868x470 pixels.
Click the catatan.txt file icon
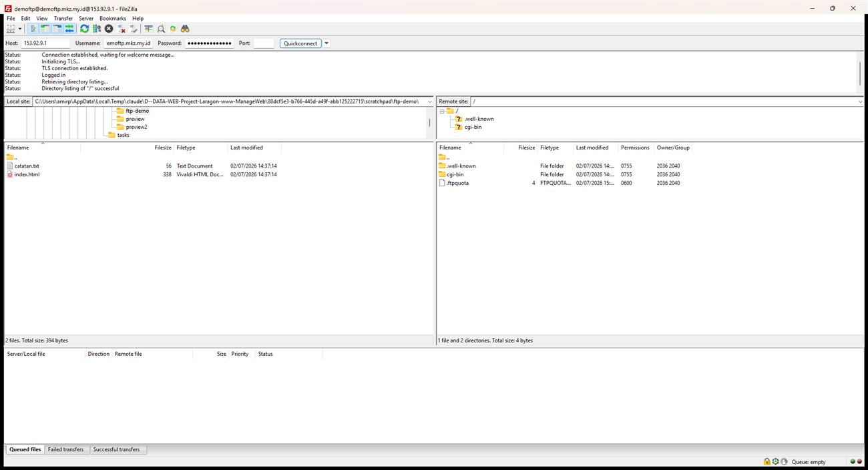tap(9, 166)
